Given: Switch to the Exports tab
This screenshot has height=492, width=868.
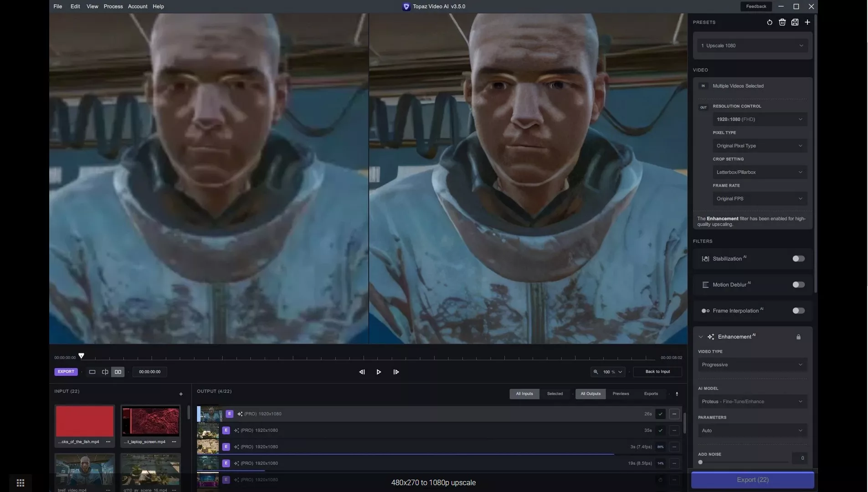Looking at the screenshot, I should tap(651, 394).
